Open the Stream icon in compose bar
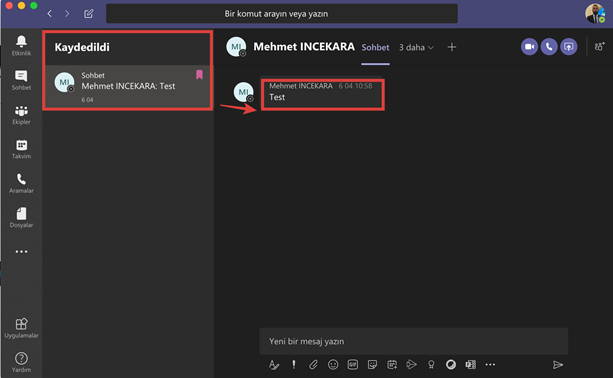The image size is (613, 378). [x=411, y=365]
